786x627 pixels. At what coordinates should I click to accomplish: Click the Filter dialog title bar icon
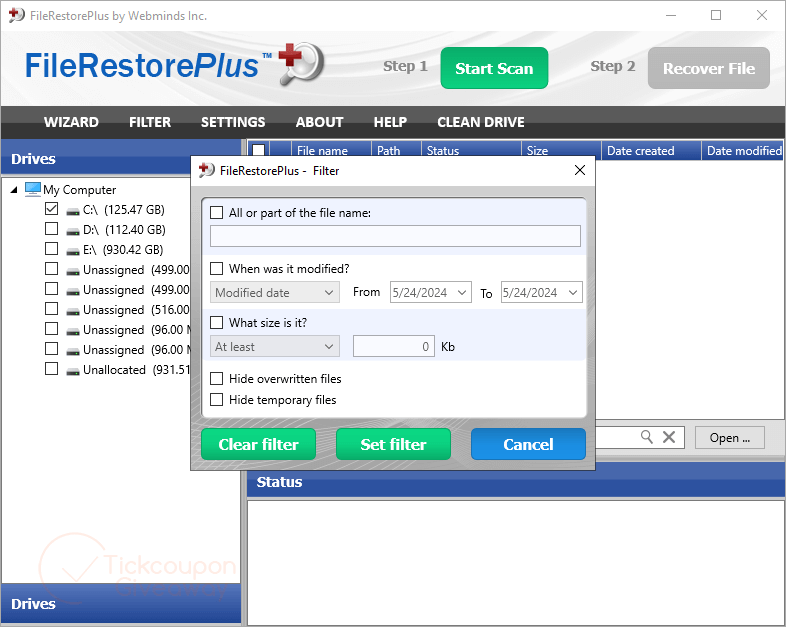click(207, 170)
